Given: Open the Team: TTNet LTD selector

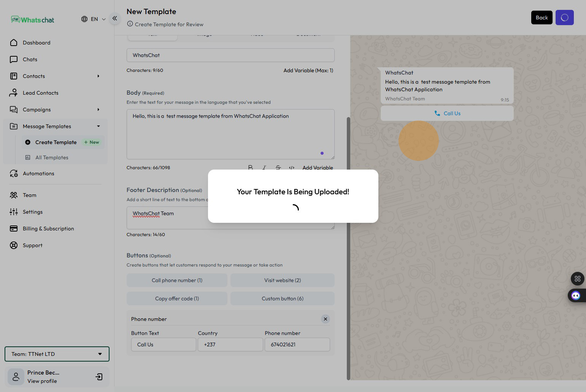Looking at the screenshot, I should [x=57, y=354].
